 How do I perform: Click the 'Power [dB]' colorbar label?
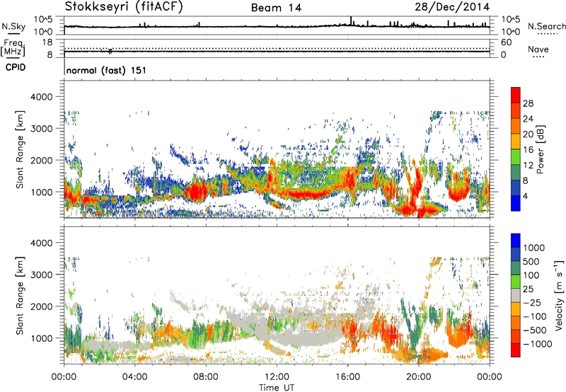540,149
